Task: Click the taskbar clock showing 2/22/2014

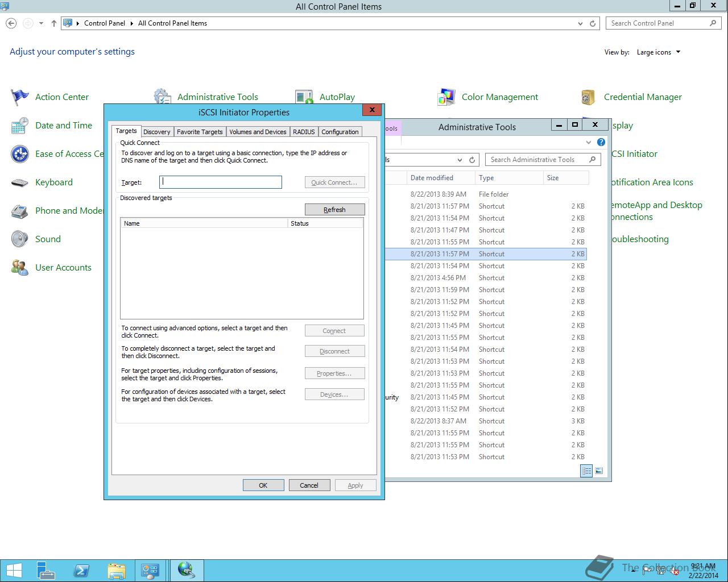Action: 703,571
